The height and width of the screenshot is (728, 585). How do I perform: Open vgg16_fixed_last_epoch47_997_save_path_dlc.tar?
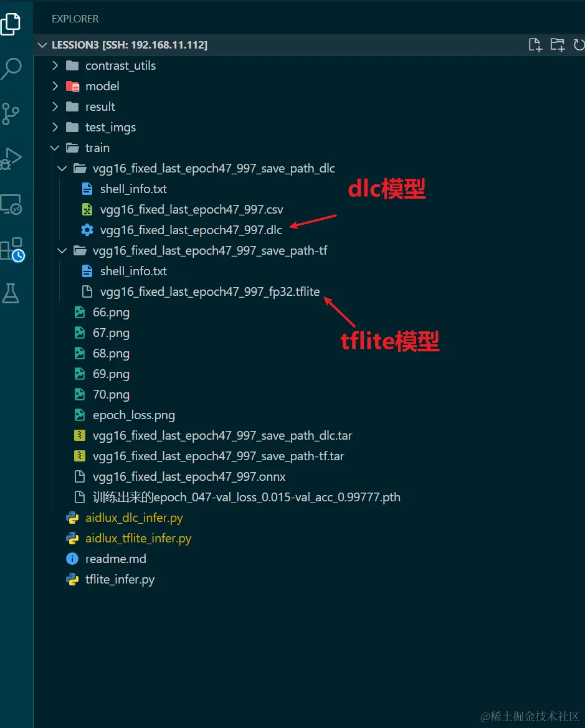[x=222, y=436]
